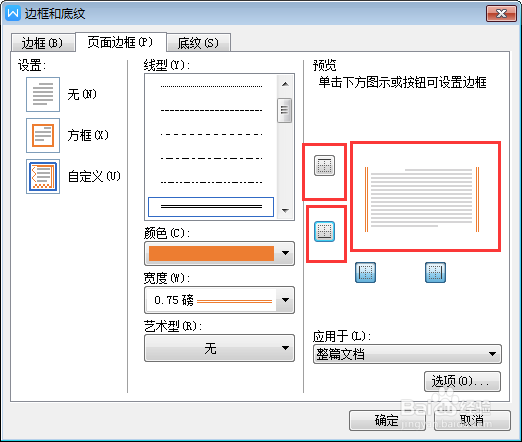Image resolution: width=522 pixels, height=442 pixels.
Task: Click the page preview diagram
Action: pyautogui.click(x=422, y=199)
